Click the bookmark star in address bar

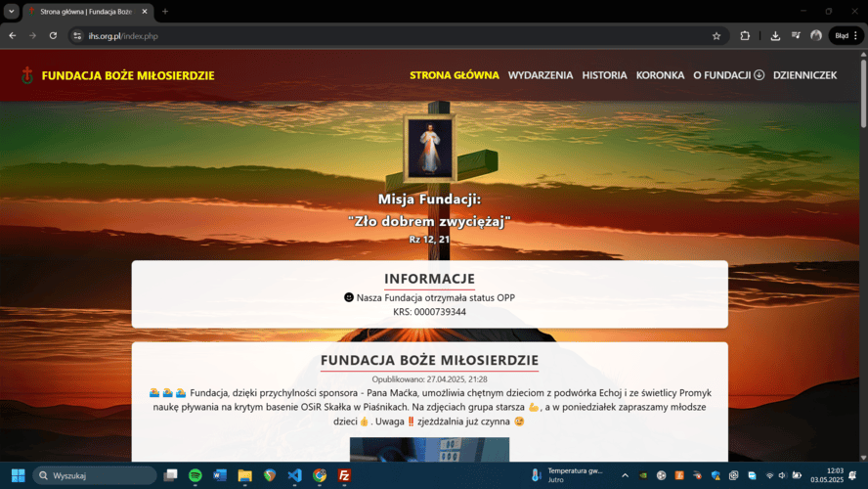pos(716,36)
